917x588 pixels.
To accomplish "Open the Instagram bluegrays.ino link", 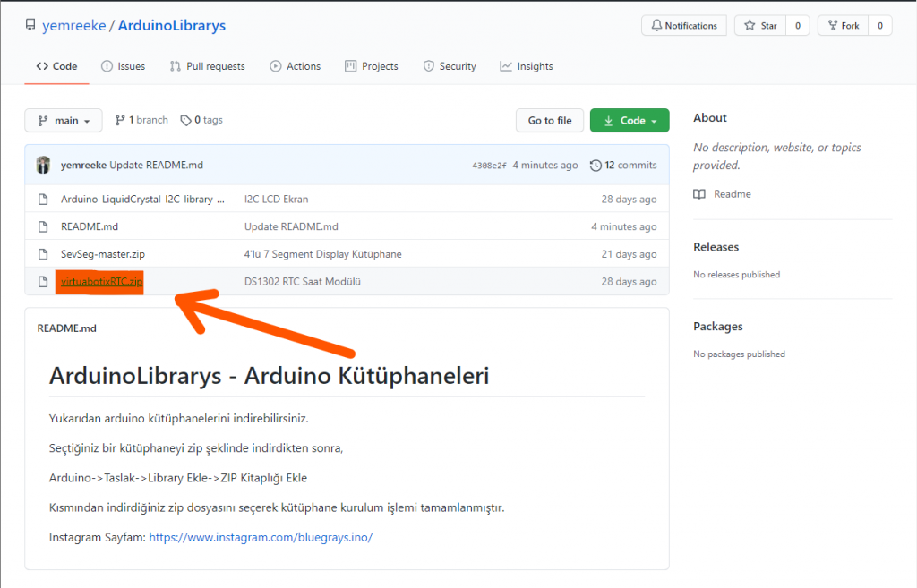I will [x=261, y=538].
